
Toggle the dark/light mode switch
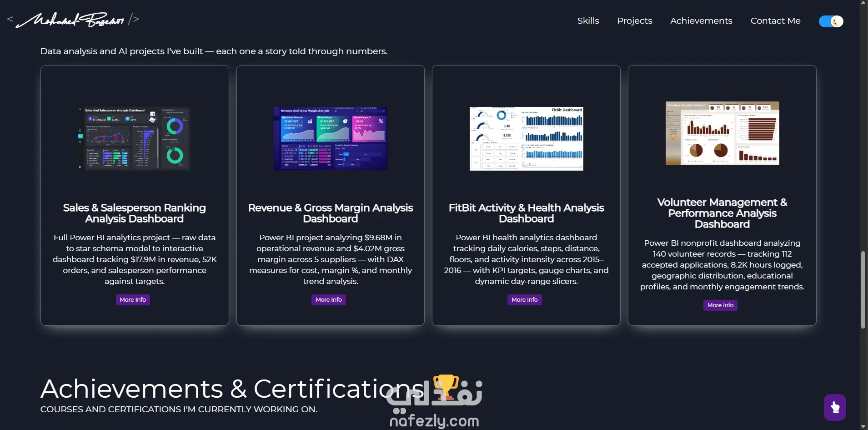[831, 21]
